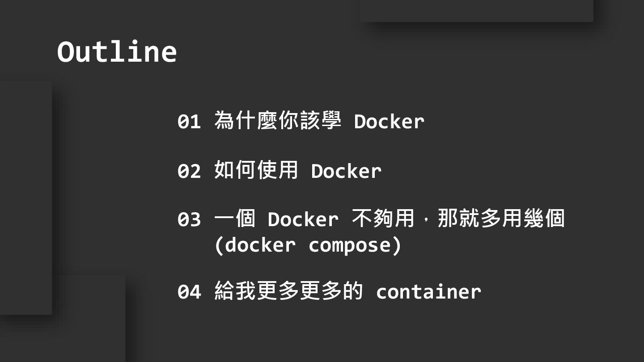Screen dimensions: 644x362
Task: Click the word "Docker" in item 02
Action: tap(346, 171)
